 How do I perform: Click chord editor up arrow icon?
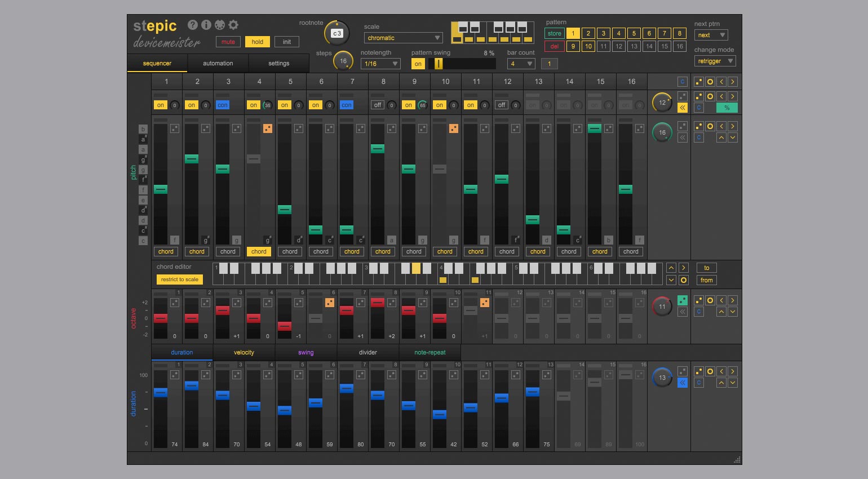click(671, 268)
